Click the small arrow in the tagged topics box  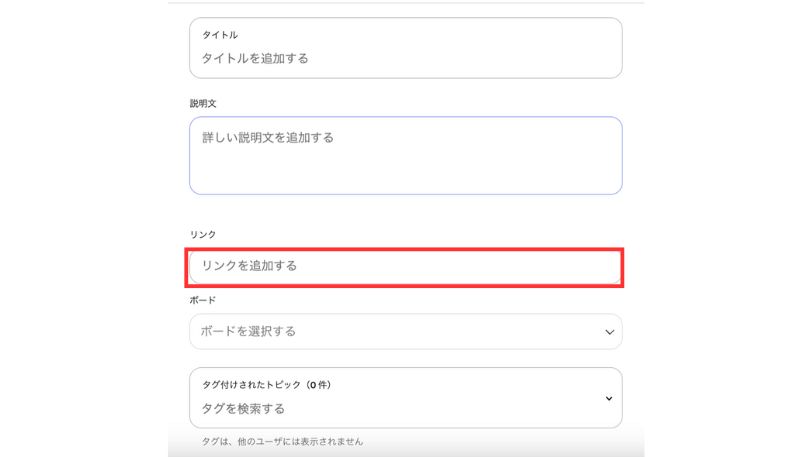click(x=609, y=398)
